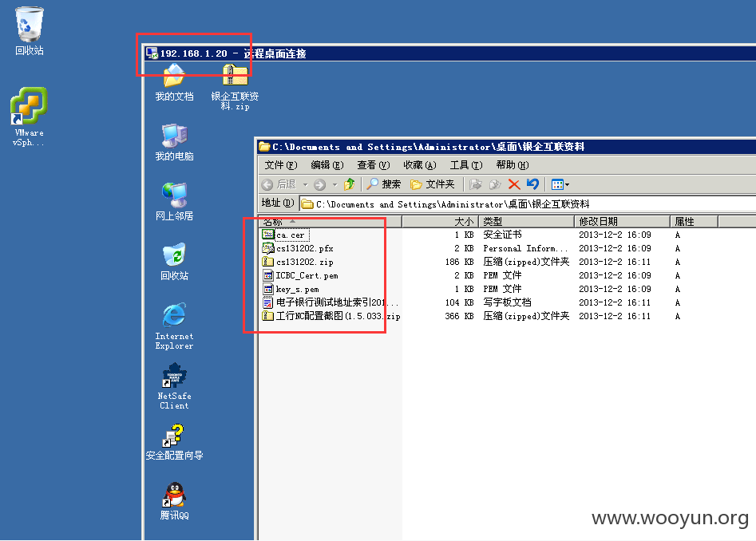
Task: Click the ICBC_Cert.pem file icon
Action: point(268,275)
